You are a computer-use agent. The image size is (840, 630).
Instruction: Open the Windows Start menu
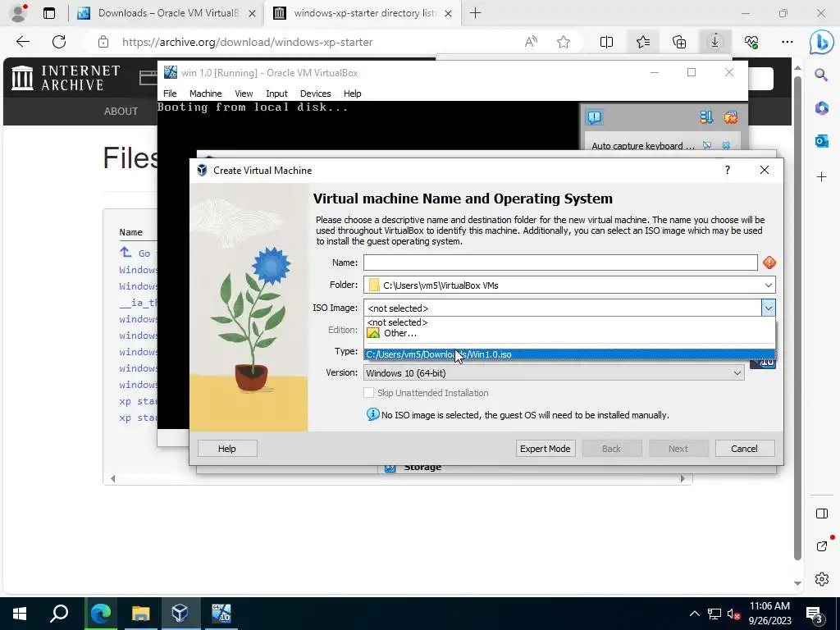(x=20, y=613)
